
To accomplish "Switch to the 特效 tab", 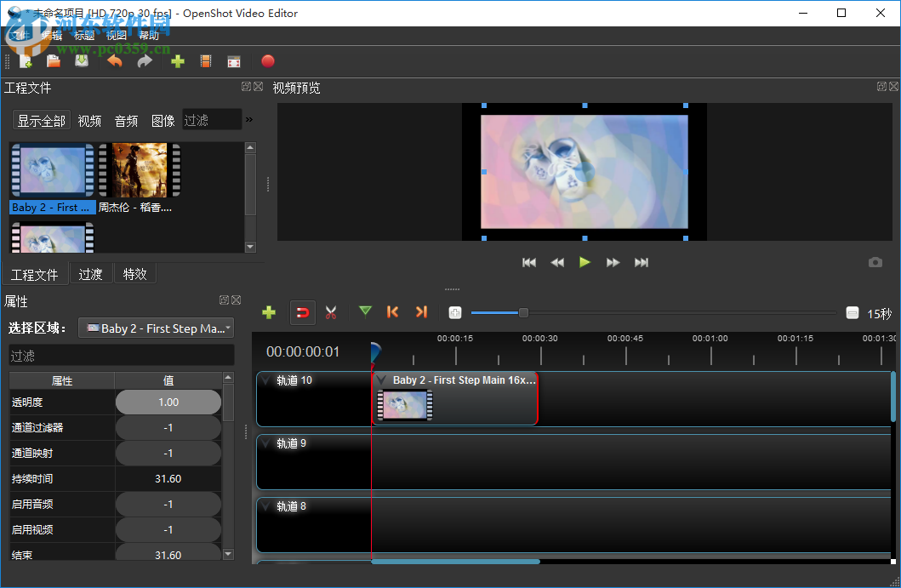I will (134, 273).
